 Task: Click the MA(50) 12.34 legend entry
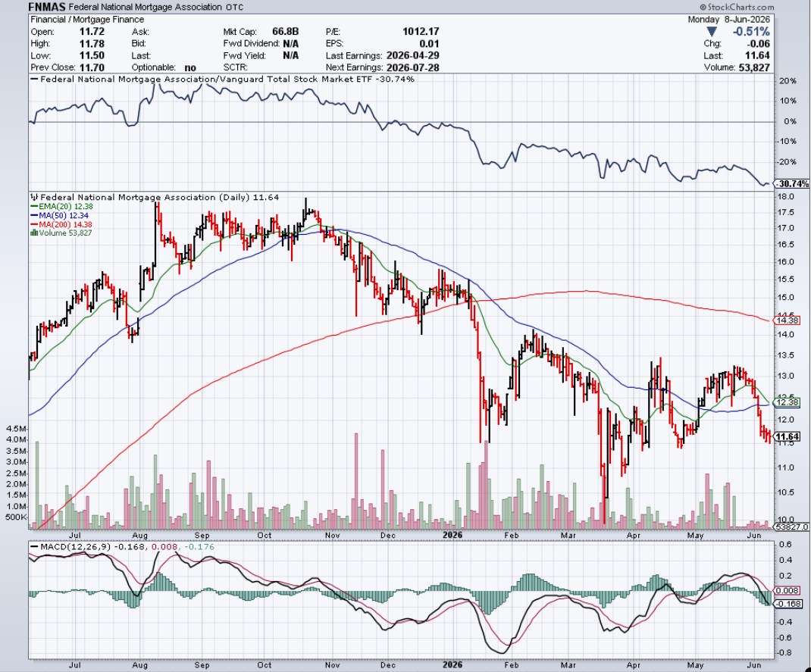[x=59, y=215]
